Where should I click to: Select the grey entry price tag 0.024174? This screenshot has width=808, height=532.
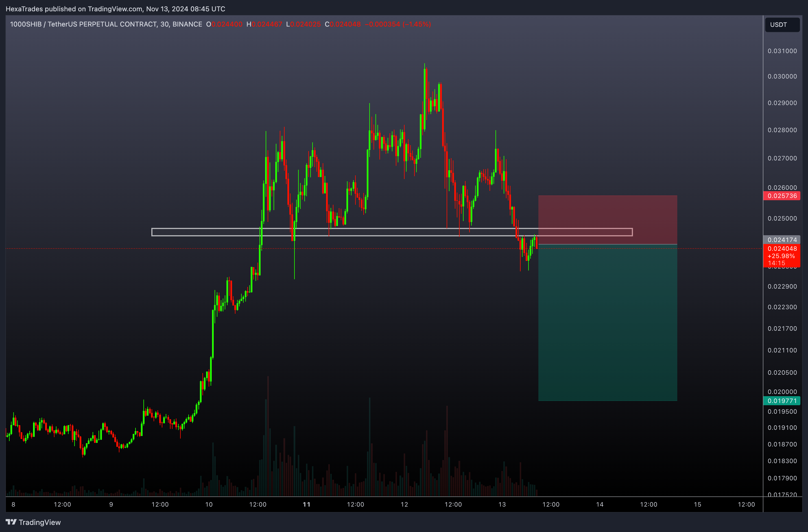[782, 240]
